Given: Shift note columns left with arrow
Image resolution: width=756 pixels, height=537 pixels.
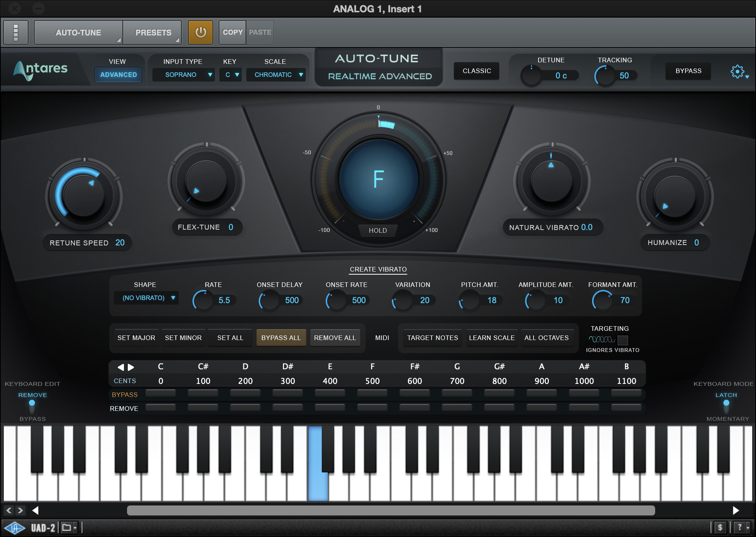Looking at the screenshot, I should pos(121,367).
